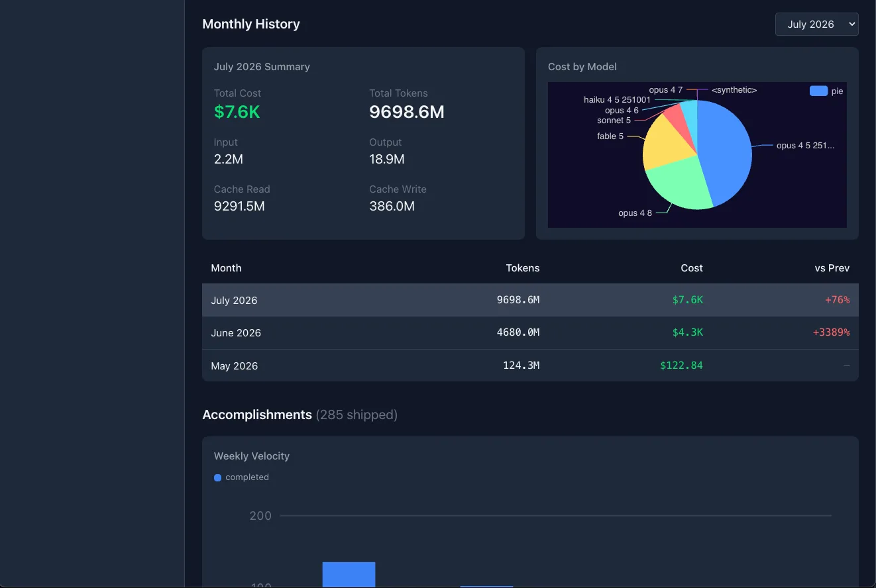Click the $4.3K cost cell
This screenshot has height=588, width=876.
[688, 332]
